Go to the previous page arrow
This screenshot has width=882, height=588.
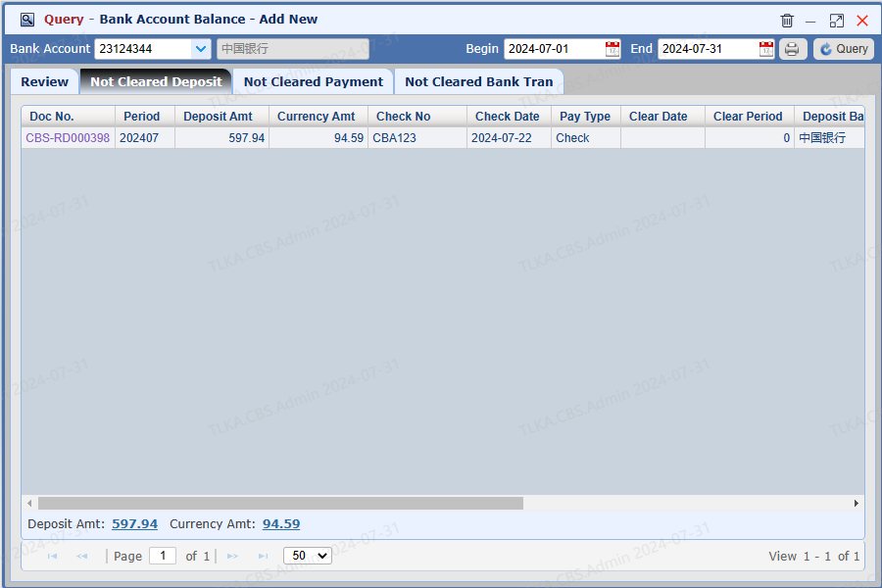[x=81, y=556]
